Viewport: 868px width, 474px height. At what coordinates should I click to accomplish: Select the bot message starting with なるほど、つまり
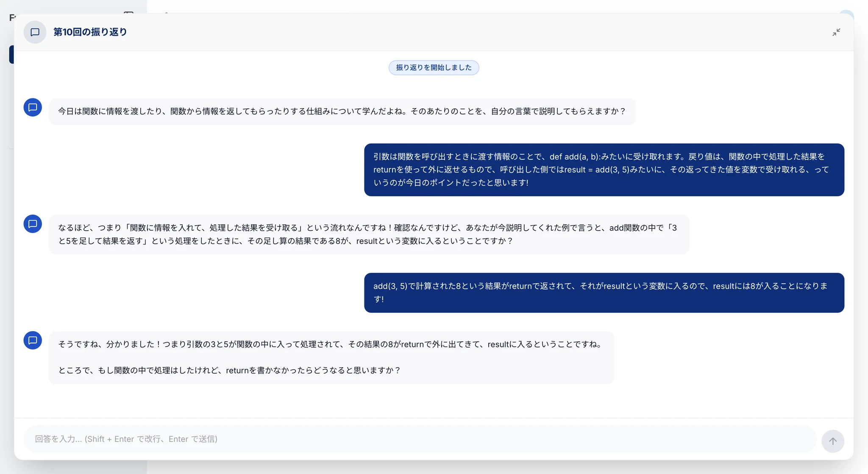(369, 234)
